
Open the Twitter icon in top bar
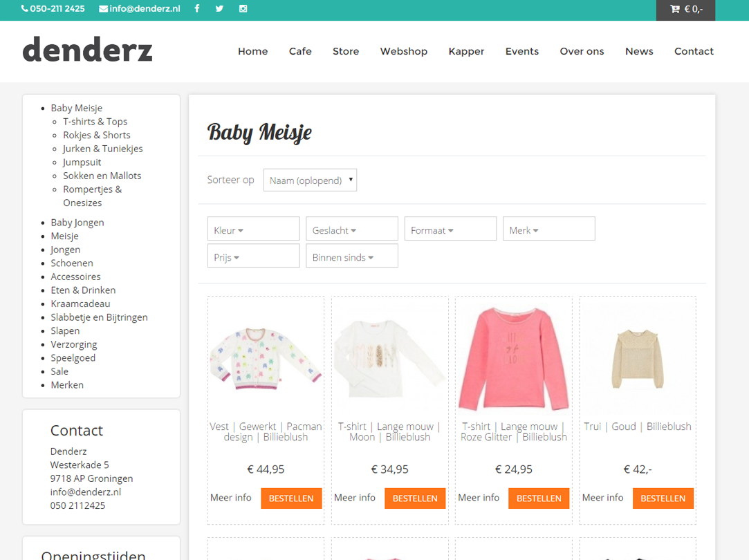(219, 8)
